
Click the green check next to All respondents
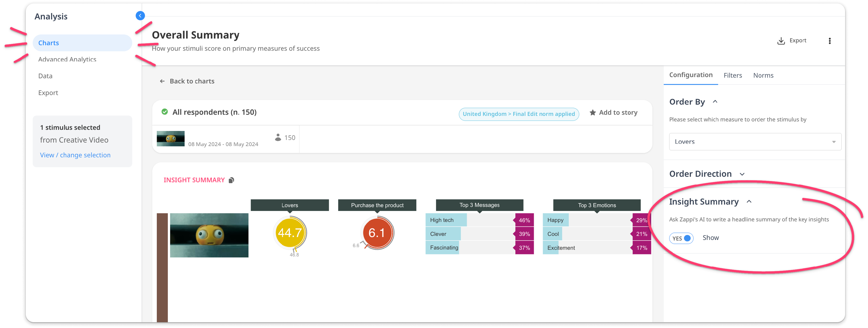tap(164, 112)
